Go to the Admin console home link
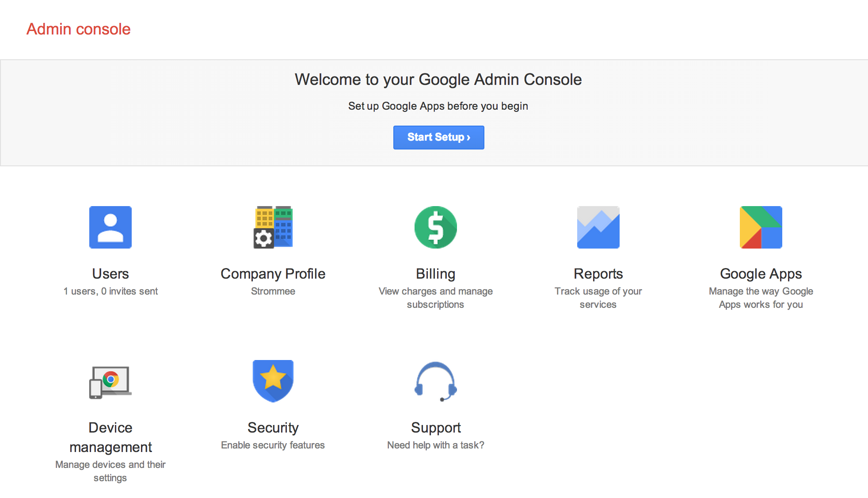The image size is (868, 498). (x=79, y=29)
